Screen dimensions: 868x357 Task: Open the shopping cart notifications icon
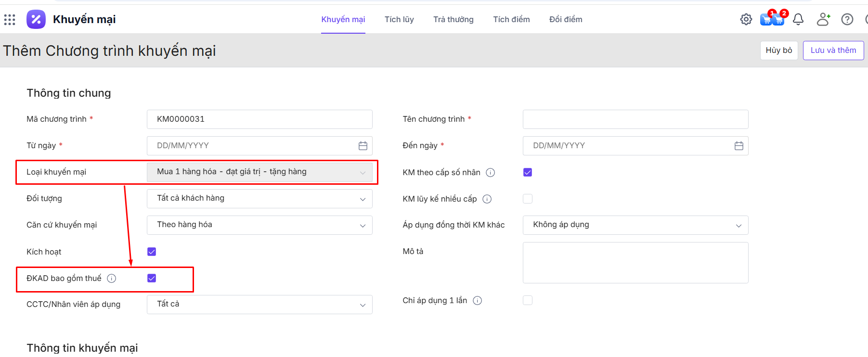772,19
